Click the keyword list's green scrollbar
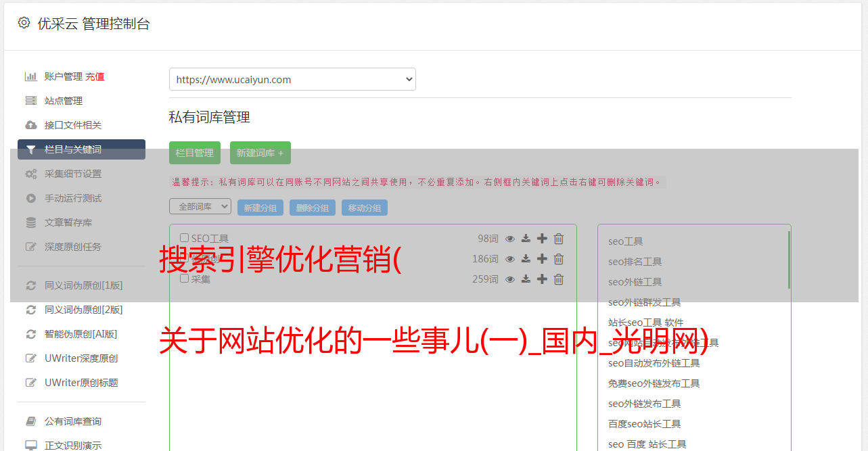 789,260
